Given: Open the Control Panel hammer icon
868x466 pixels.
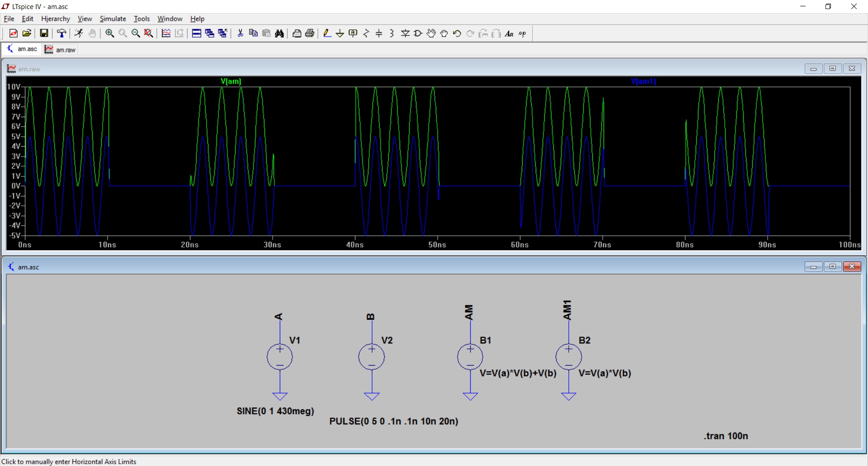Looking at the screenshot, I should tap(61, 33).
